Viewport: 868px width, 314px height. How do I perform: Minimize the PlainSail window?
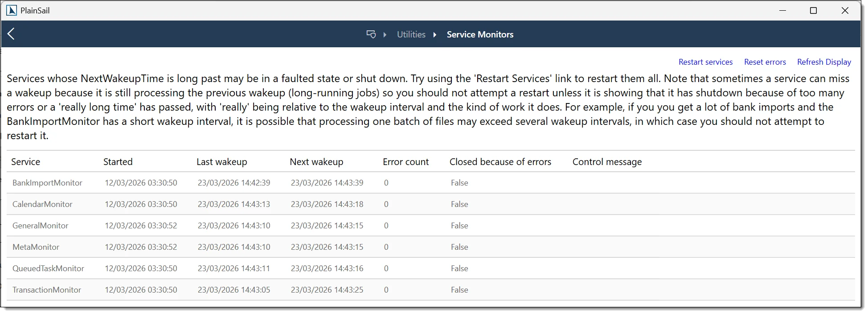(x=782, y=11)
